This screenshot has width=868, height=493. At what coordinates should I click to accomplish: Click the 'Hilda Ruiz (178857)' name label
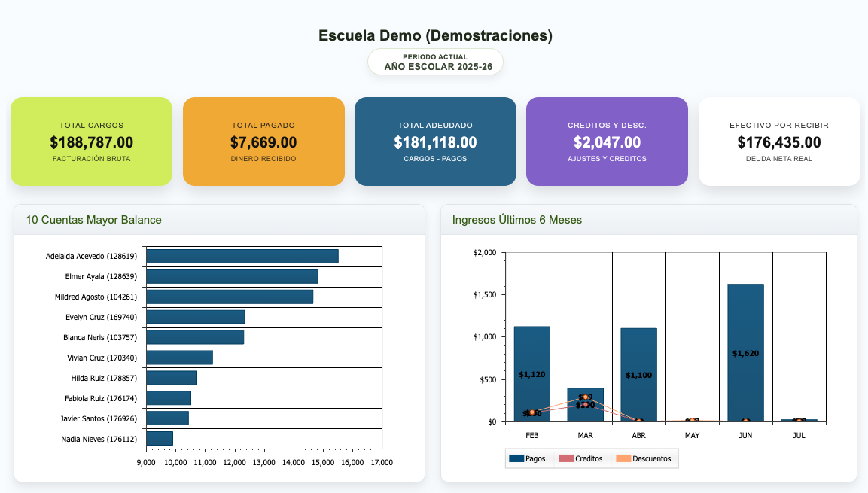click(x=104, y=378)
